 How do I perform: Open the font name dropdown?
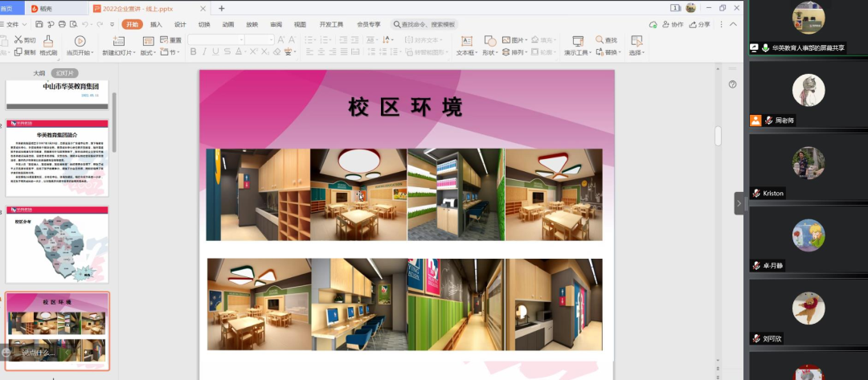[x=240, y=39]
